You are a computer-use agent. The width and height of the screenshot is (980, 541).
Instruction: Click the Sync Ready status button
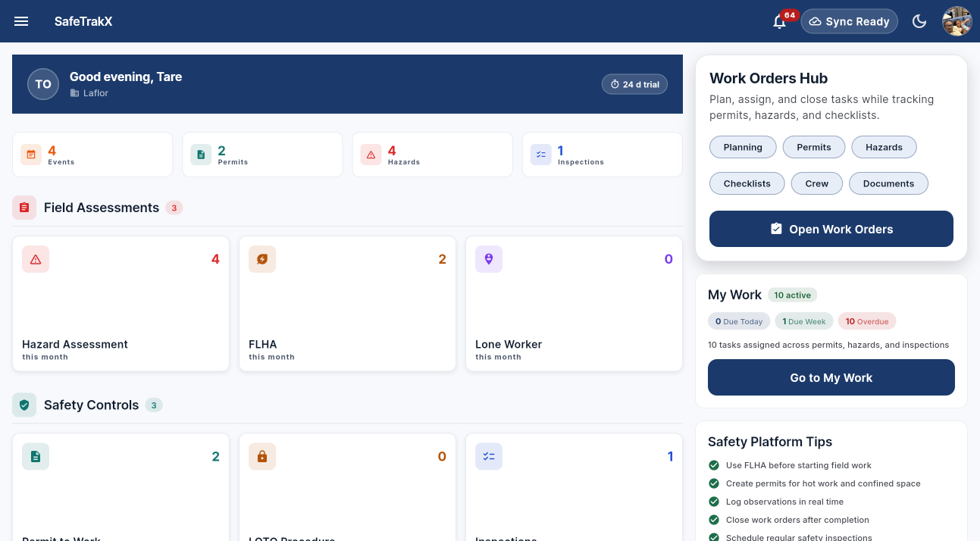pos(849,21)
